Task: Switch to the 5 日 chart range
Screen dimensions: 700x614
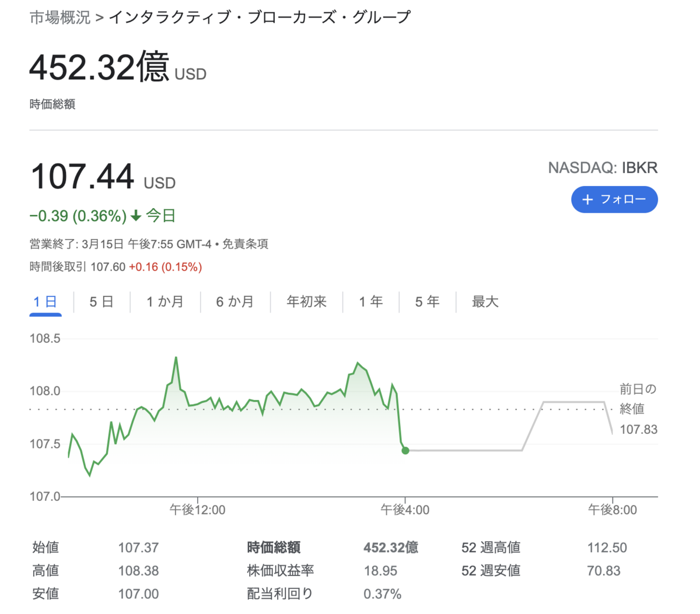Action: coord(101,301)
